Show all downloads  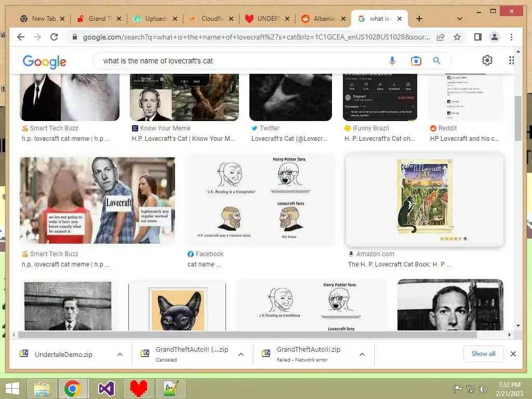tap(483, 354)
